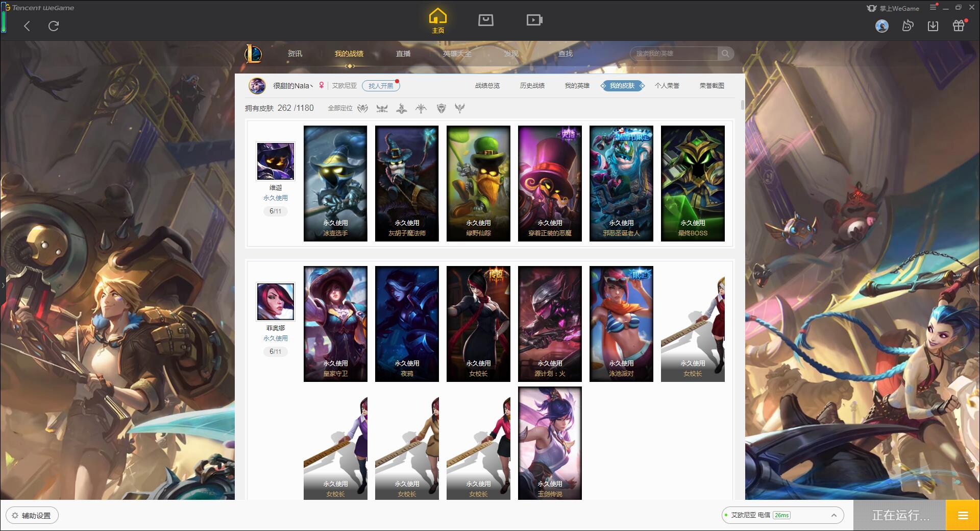Expand the 艾欧尼亚 电信 server dropdown
Screen dimensions: 980x531
(782, 515)
